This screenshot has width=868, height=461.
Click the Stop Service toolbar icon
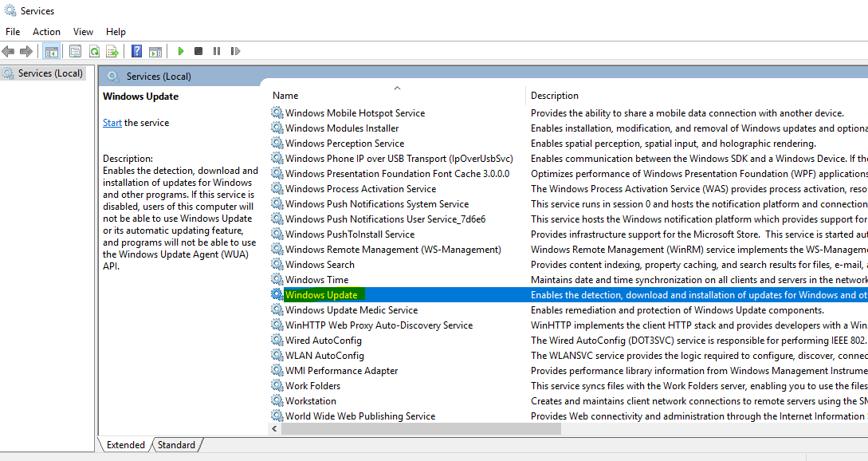coord(198,51)
